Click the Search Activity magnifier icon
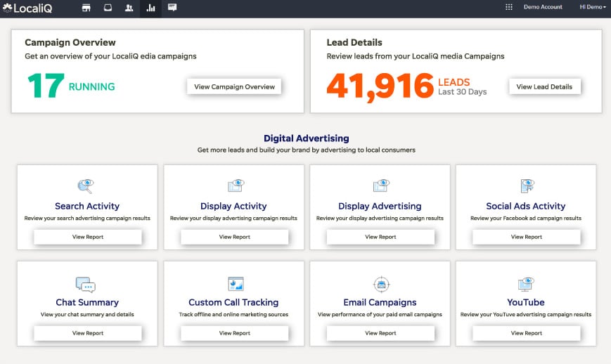Viewport: 611px width, 364px height. [x=85, y=186]
